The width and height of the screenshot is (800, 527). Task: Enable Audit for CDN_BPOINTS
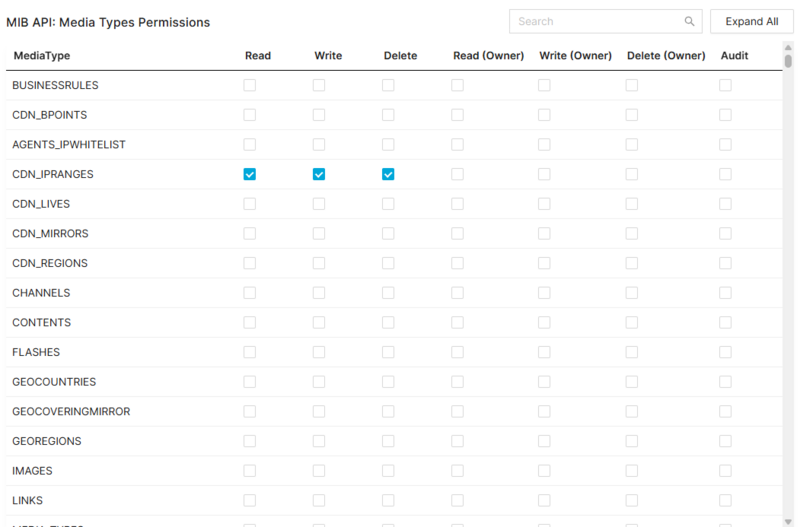pyautogui.click(x=725, y=115)
